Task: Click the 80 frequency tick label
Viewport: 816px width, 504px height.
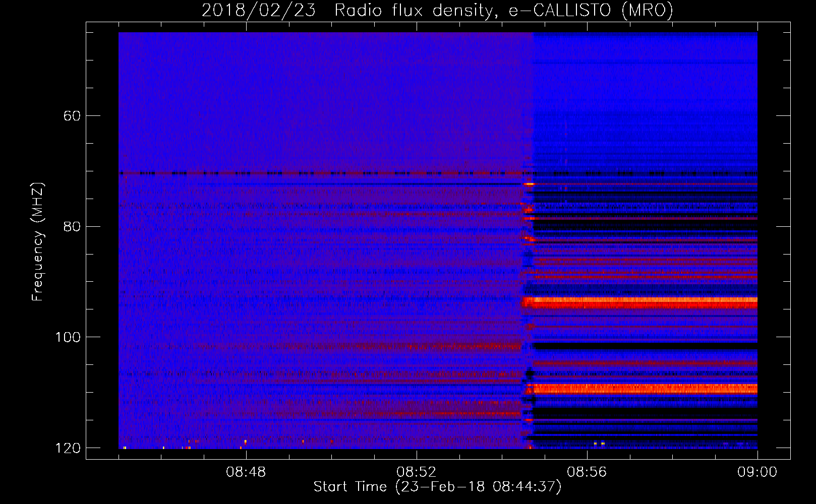Action: pyautogui.click(x=72, y=226)
